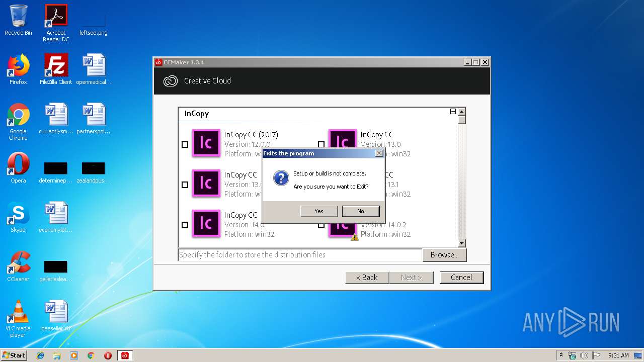The height and width of the screenshot is (362, 644).
Task: Open Chrome from the taskbar
Action: 91,355
